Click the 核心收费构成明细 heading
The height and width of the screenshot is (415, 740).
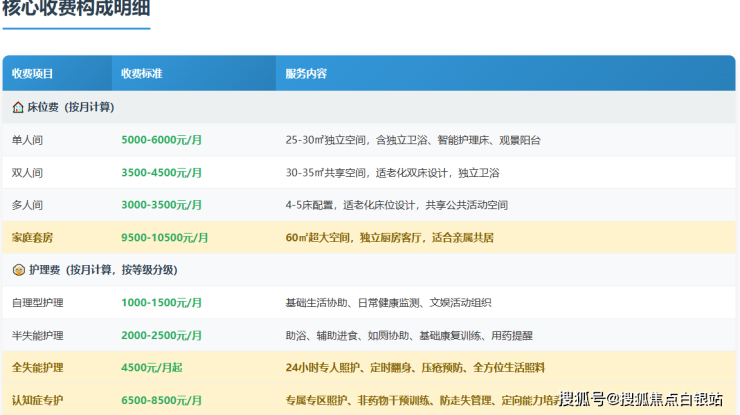tap(77, 11)
